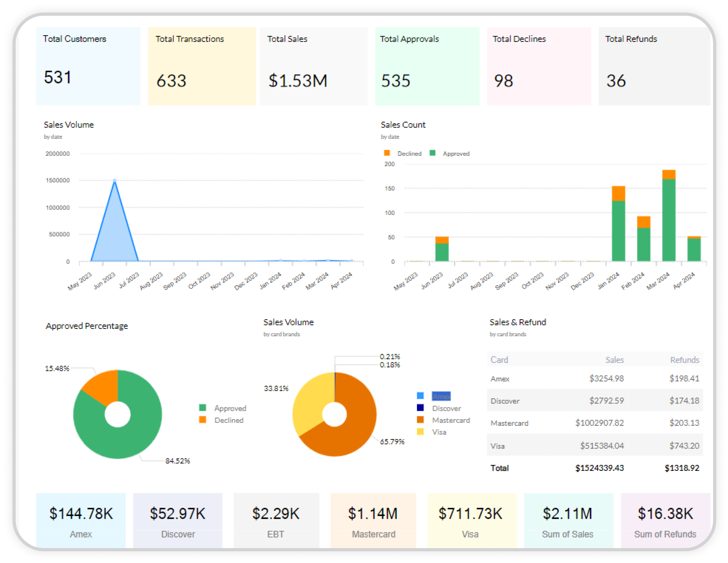The width and height of the screenshot is (728, 563).
Task: Click the green Approved swatch in Sales Count legend
Action: 432,153
